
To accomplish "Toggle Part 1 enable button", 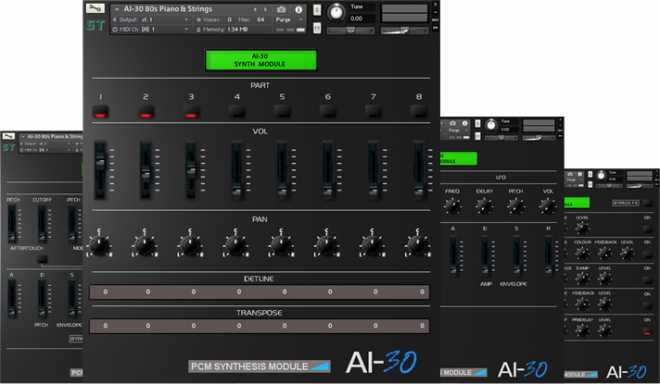I will pos(101,112).
